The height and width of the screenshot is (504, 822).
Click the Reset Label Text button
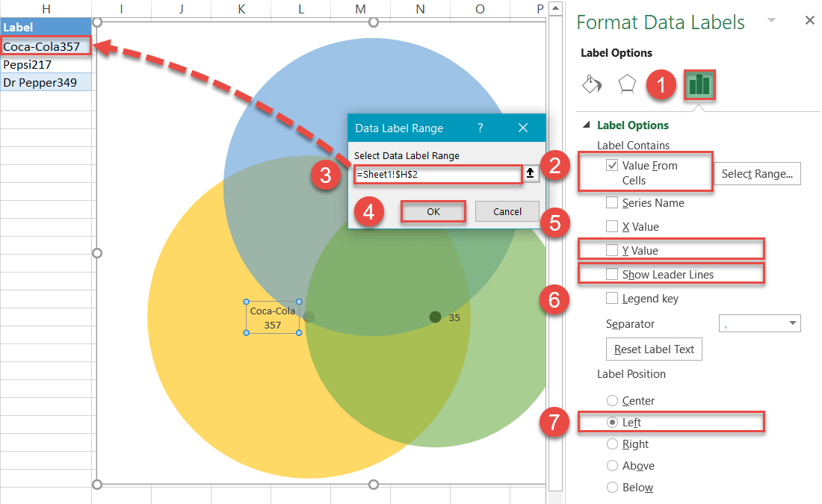[x=654, y=349]
